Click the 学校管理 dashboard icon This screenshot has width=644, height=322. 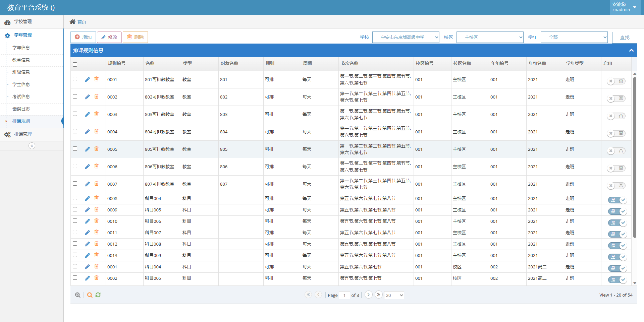point(7,22)
